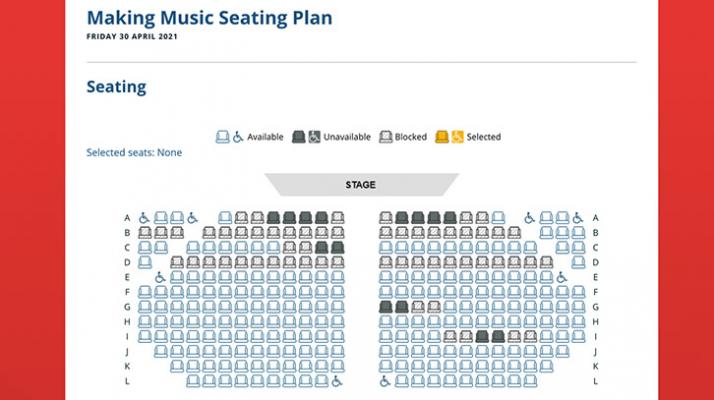714x400 pixels.
Task: Click the yellow Selected seat legend icon
Action: 441,137
